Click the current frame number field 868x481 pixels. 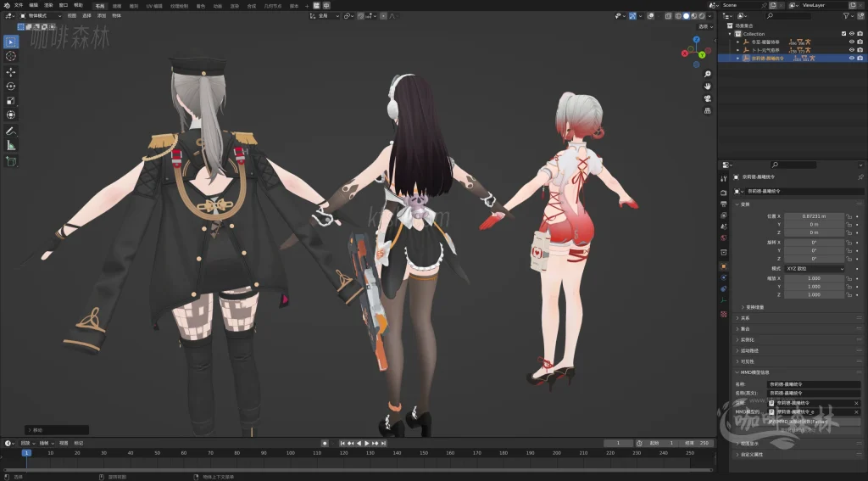(618, 444)
